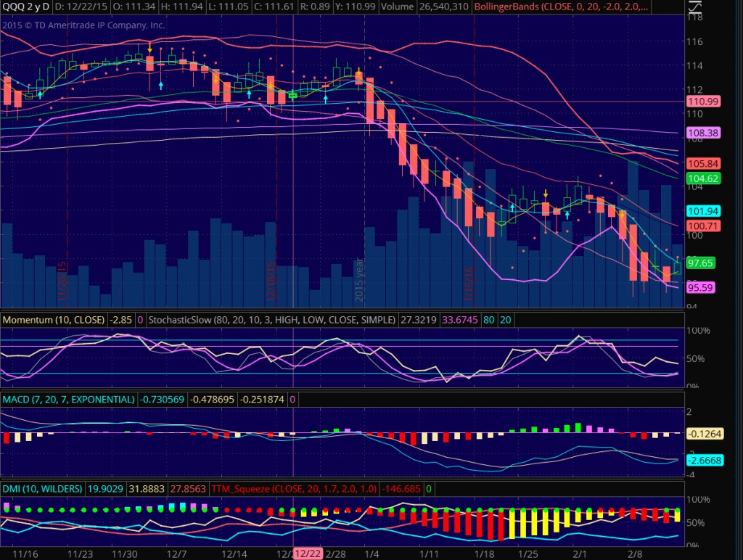
Task: Click the green 97.65 price bubble
Action: (x=702, y=263)
